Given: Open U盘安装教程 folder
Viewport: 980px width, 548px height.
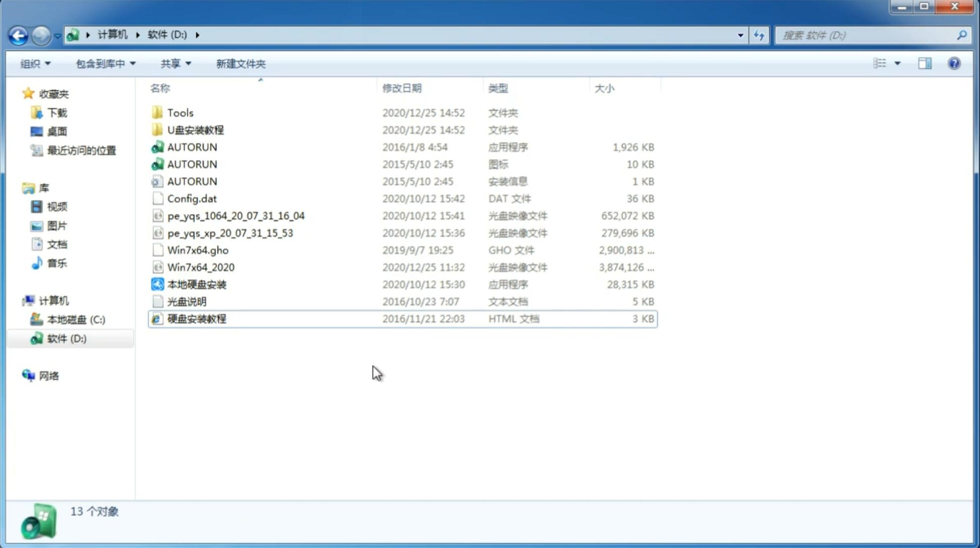Looking at the screenshot, I should (x=195, y=130).
